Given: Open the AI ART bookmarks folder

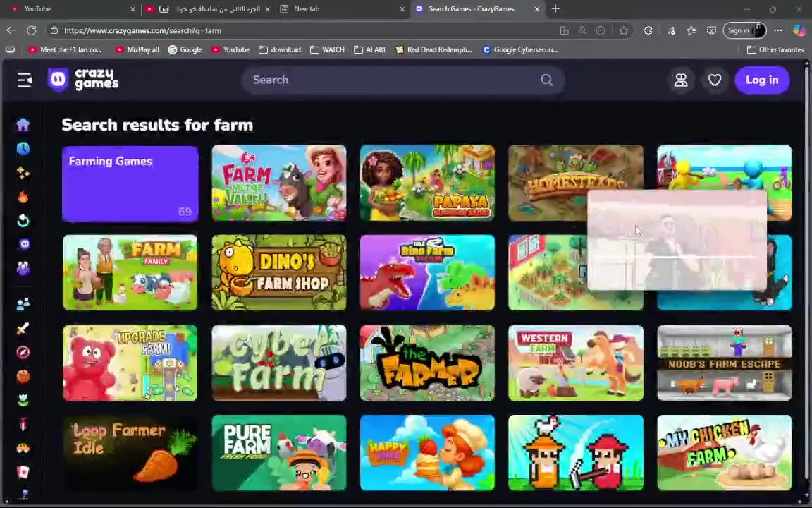Looking at the screenshot, I should point(370,50).
